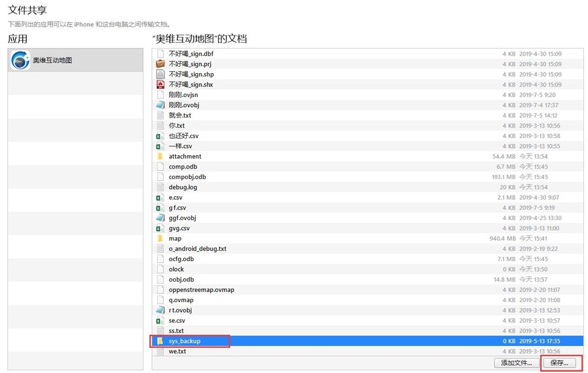The height and width of the screenshot is (373, 588).
Task: Click the 也还好.csv Excel icon
Action: (160, 136)
